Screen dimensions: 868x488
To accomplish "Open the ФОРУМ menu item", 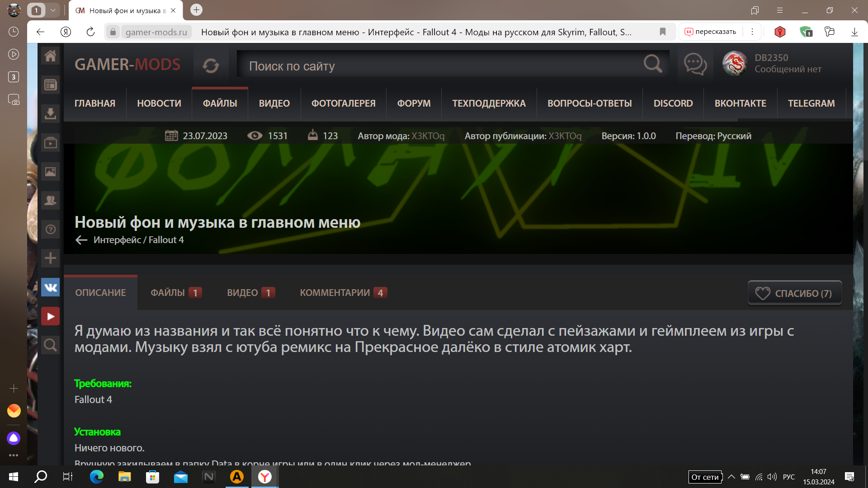I will [414, 103].
